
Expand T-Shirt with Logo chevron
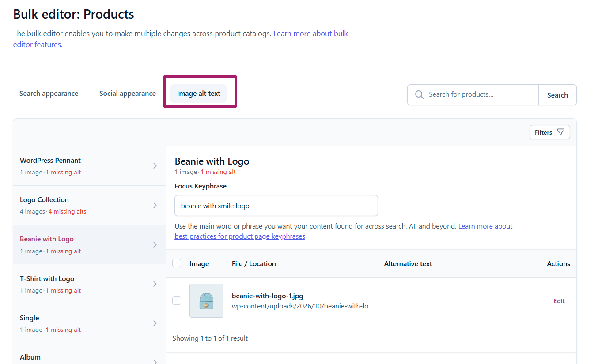coord(155,284)
